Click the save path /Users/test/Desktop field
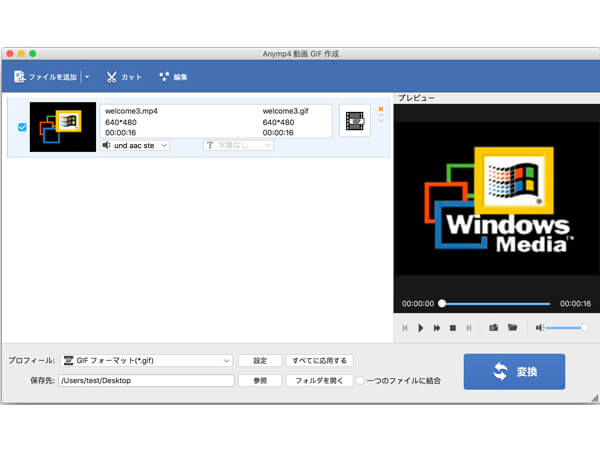This screenshot has width=600, height=450. [x=146, y=380]
